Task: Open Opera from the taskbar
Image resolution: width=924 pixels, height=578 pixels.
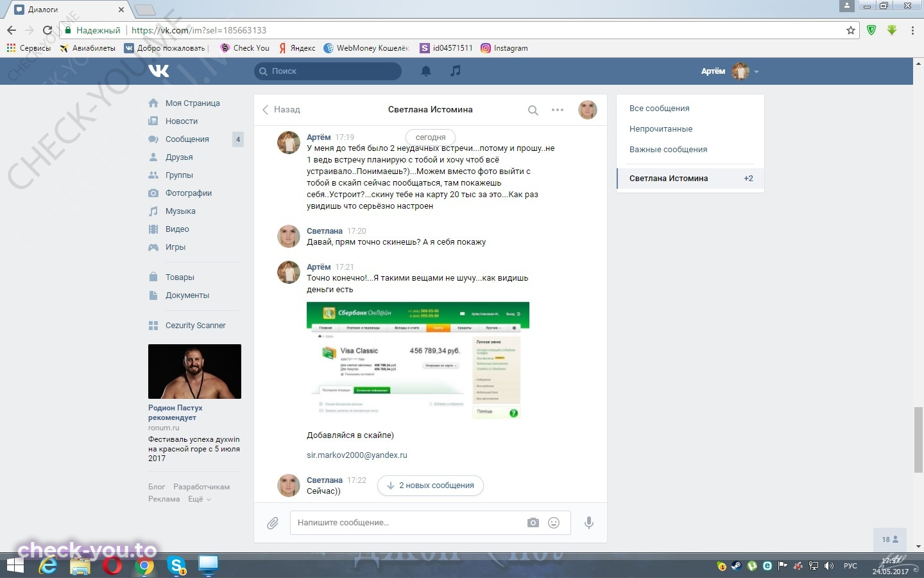Action: tap(112, 565)
